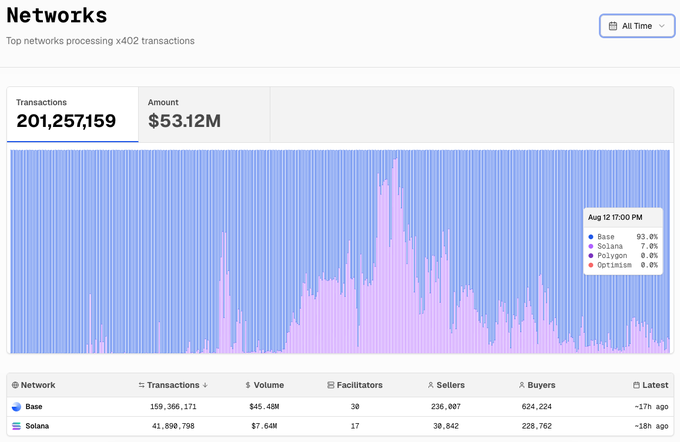Open the Base network row

click(340, 407)
